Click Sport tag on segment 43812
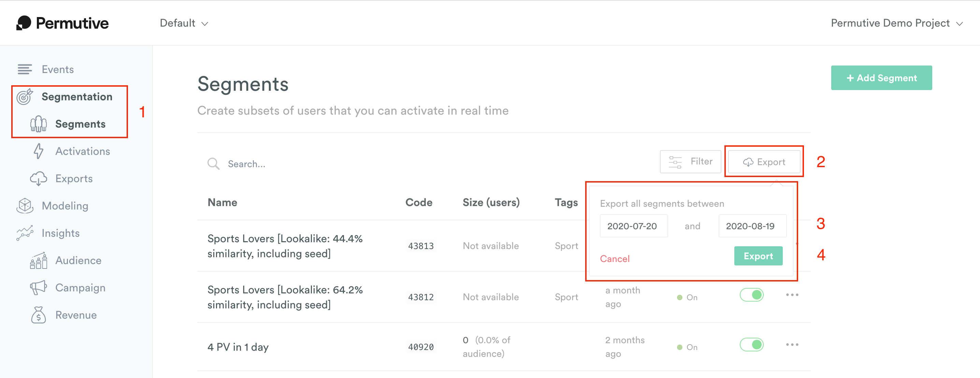 tap(566, 297)
